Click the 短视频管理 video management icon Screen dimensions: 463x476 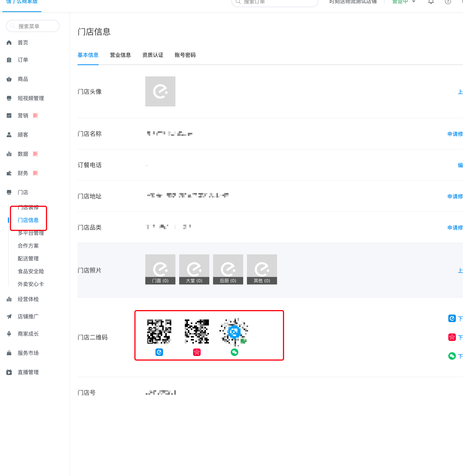tap(9, 98)
